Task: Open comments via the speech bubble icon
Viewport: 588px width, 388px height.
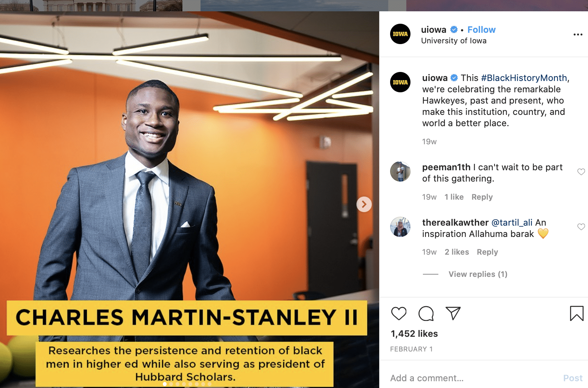Action: (426, 313)
